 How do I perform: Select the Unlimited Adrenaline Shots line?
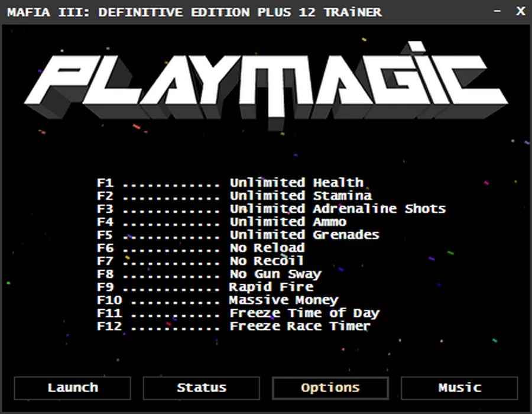click(271, 209)
